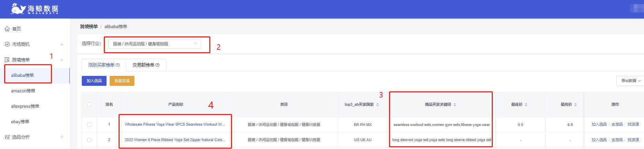The width and height of the screenshot is (644, 149).
Task: Click the blurred user avatar at top right
Action: point(637,9)
